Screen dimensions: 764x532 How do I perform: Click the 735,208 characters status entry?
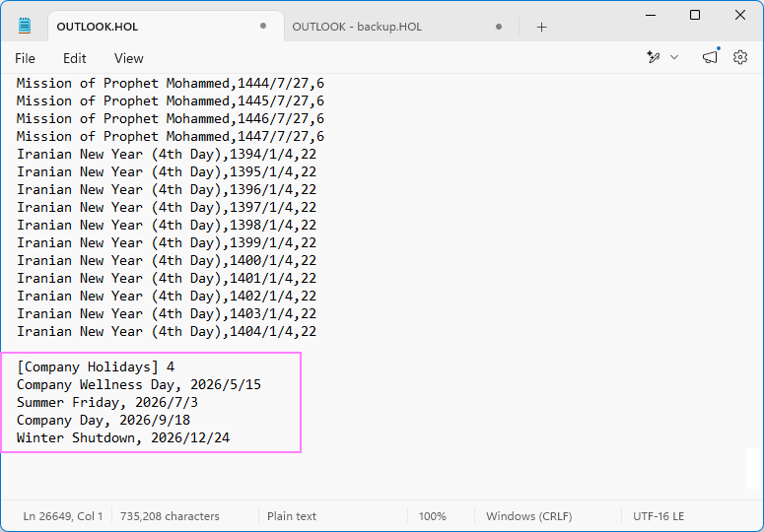coord(170,516)
